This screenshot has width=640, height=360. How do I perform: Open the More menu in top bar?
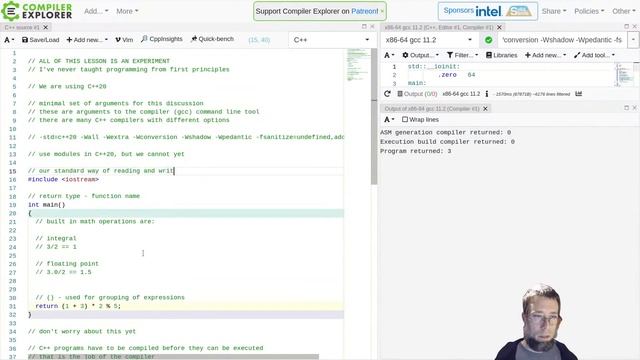[127, 11]
